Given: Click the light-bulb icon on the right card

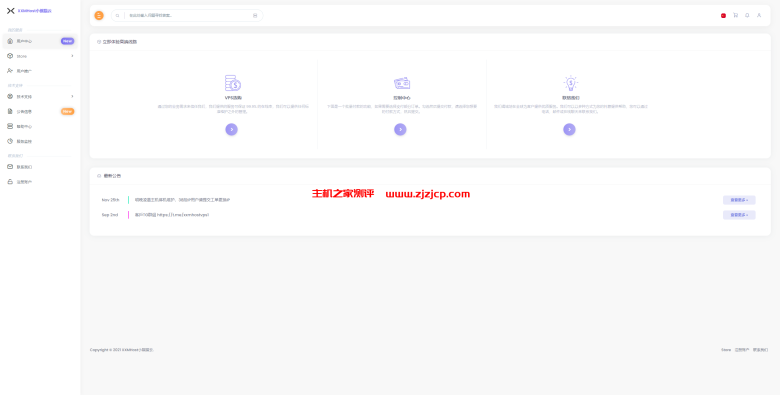Looking at the screenshot, I should pyautogui.click(x=571, y=83).
